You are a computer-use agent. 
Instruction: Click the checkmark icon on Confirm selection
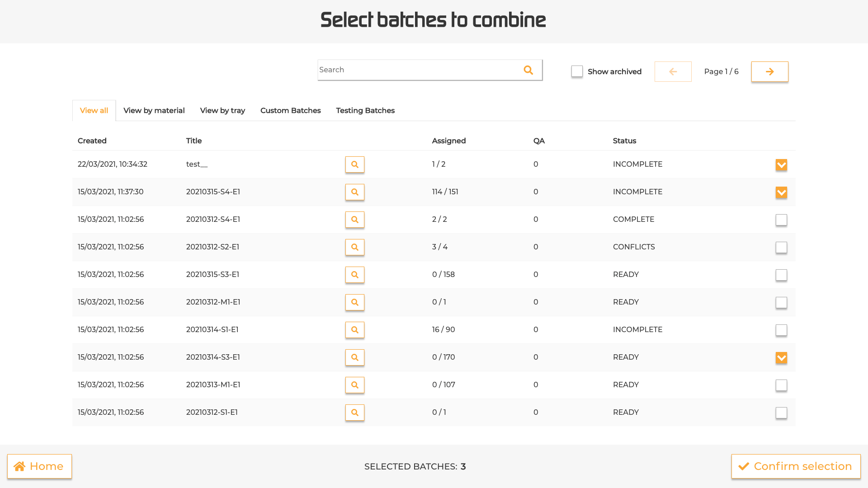(743, 466)
